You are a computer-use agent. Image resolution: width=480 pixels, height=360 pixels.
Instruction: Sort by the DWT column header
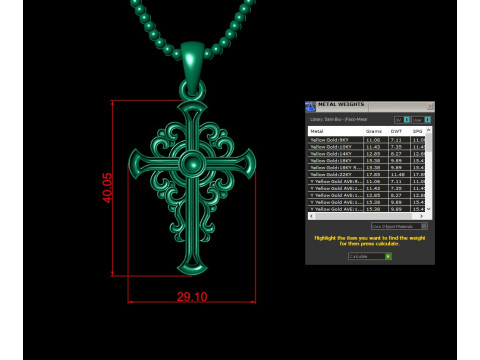pyautogui.click(x=399, y=131)
